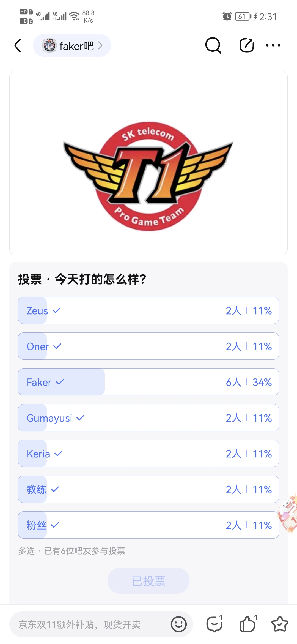The height and width of the screenshot is (644, 297).
Task: Tap the floating red envelope mascot
Action: click(x=288, y=513)
